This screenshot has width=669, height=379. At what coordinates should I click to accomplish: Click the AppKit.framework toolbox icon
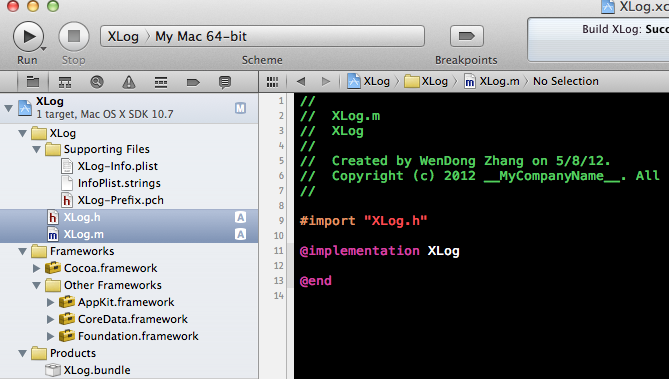click(67, 302)
